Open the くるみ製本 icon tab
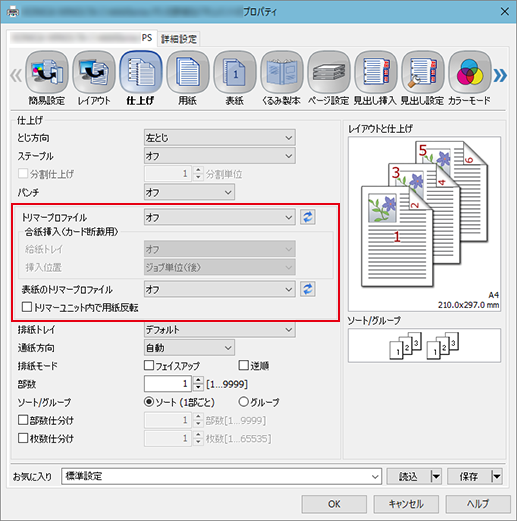Image resolution: width=517 pixels, height=521 pixels. click(x=282, y=78)
